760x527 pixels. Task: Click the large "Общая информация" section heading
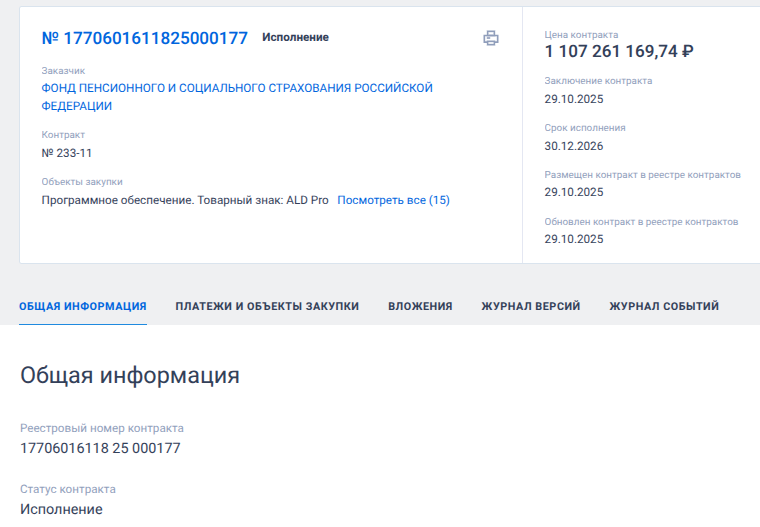[x=130, y=376]
